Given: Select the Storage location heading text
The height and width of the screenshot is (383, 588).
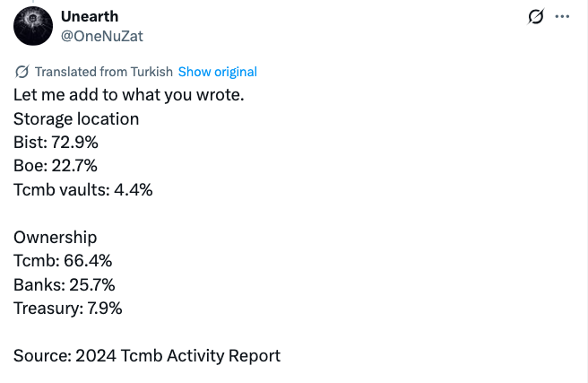Looking at the screenshot, I should pos(76,118).
